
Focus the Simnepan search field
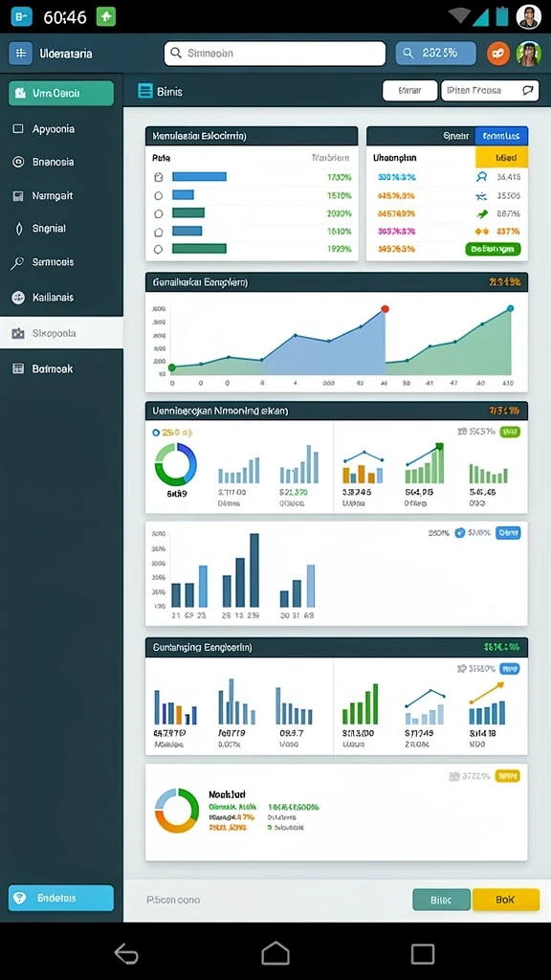(275, 54)
